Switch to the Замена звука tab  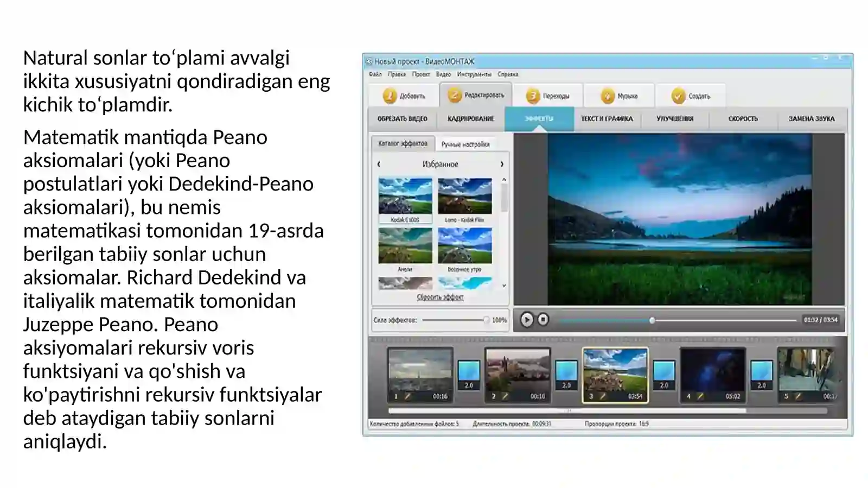click(x=812, y=119)
